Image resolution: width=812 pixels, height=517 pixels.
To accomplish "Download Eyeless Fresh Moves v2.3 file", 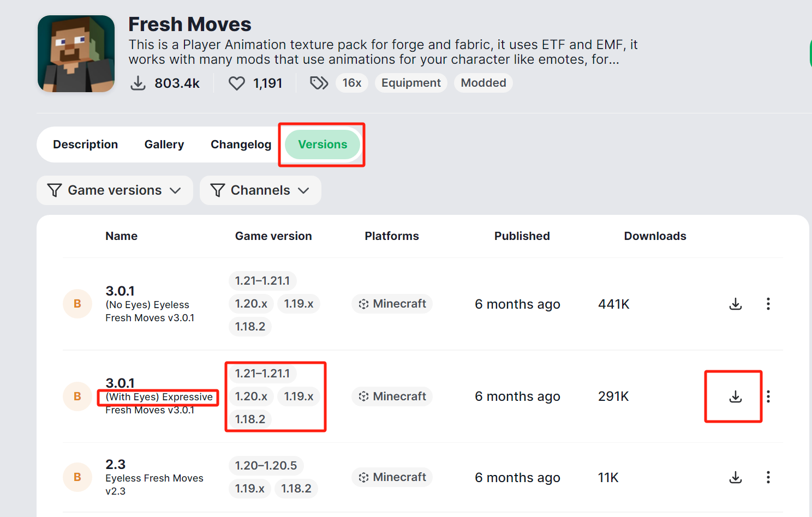I will point(735,478).
